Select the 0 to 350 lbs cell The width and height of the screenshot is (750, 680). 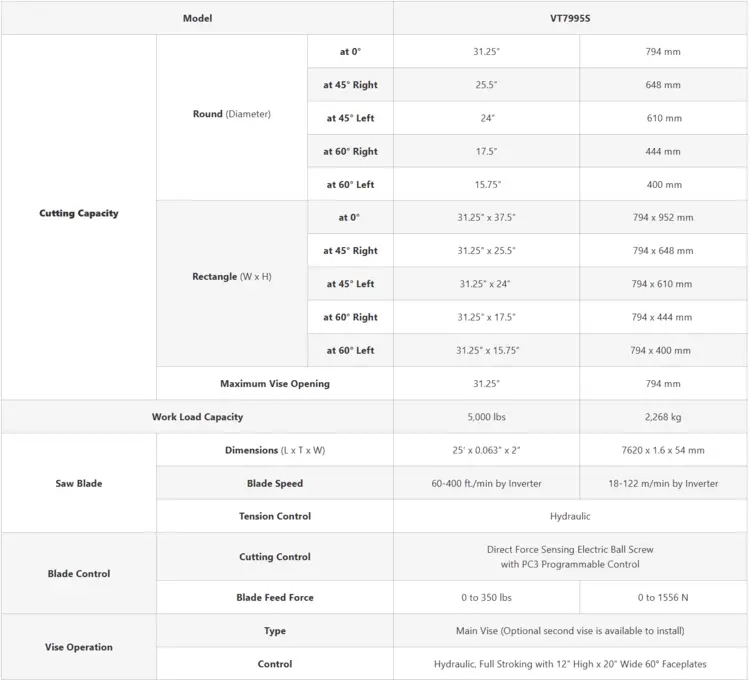pyautogui.click(x=486, y=597)
